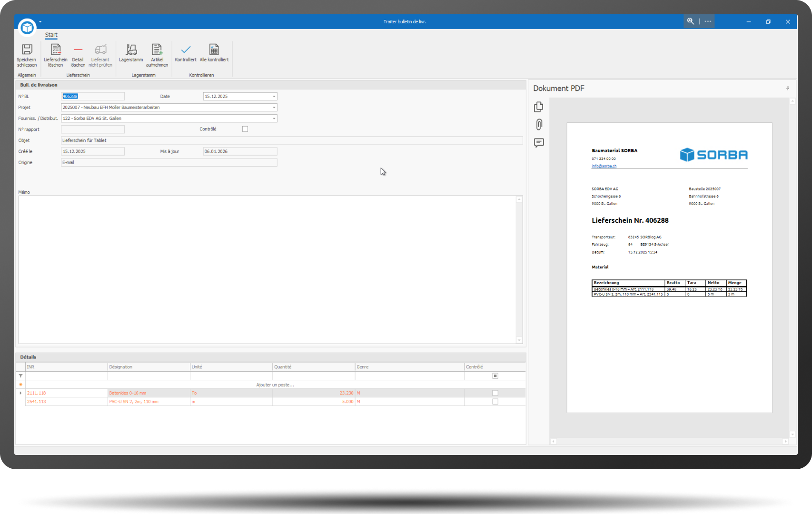Screen dimensions: 812x514
Task: Select the Start ribbon tab
Action: pos(51,35)
